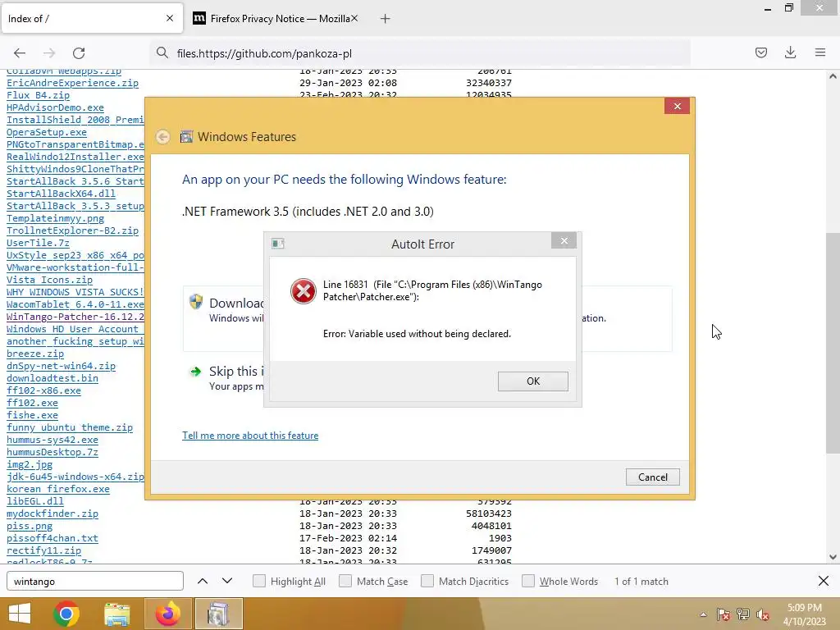This screenshot has height=630, width=840.
Task: Click OK in the AutoIt Error dialog
Action: coord(532,381)
